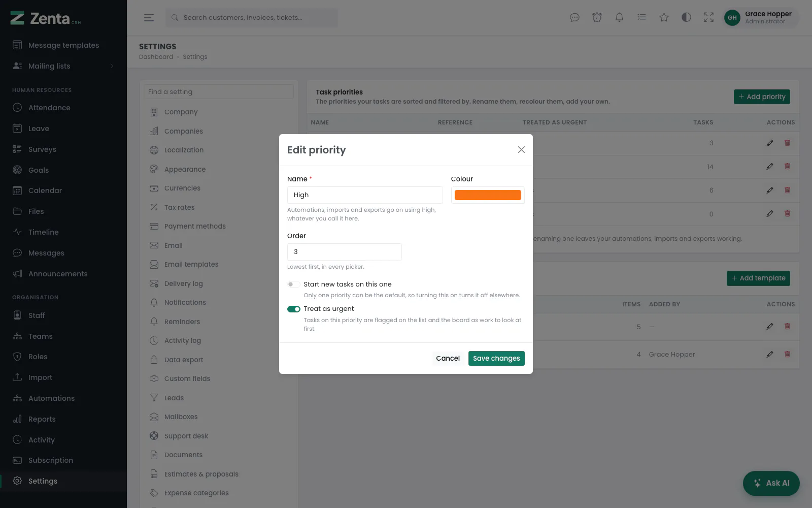Image resolution: width=812 pixels, height=508 pixels.
Task: Close the Edit priority dialog
Action: (521, 150)
